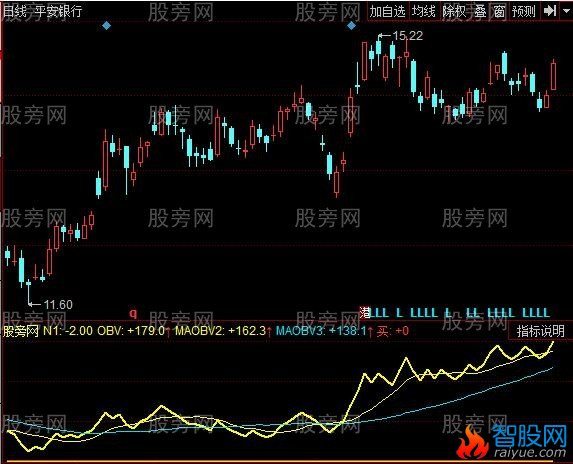Click the jump-to-end arrow icon
The width and height of the screenshot is (573, 464).
click(550, 11)
